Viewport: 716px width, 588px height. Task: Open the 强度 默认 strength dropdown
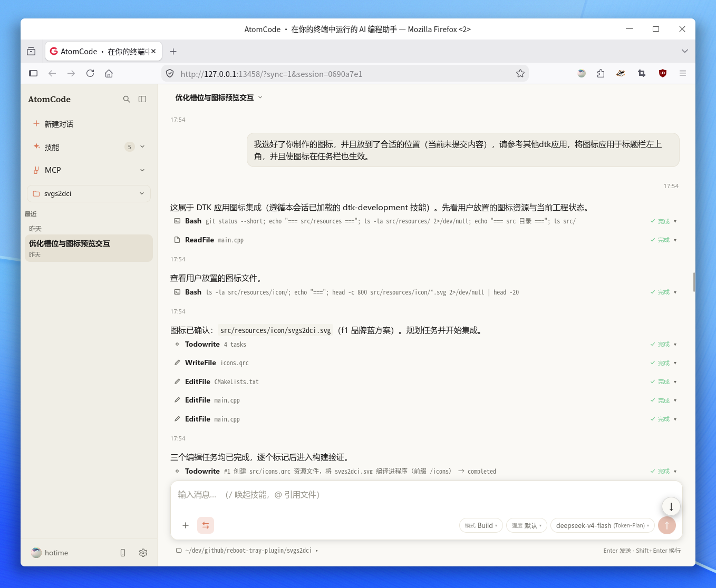(x=527, y=525)
